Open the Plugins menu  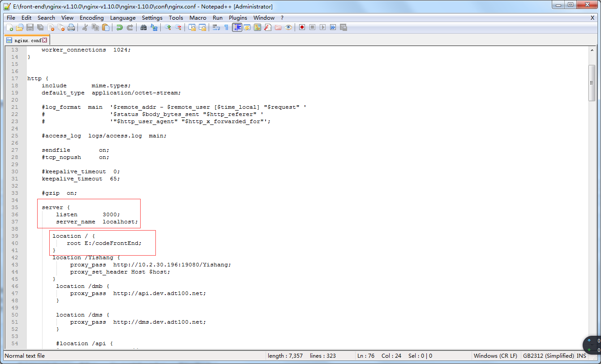click(238, 17)
